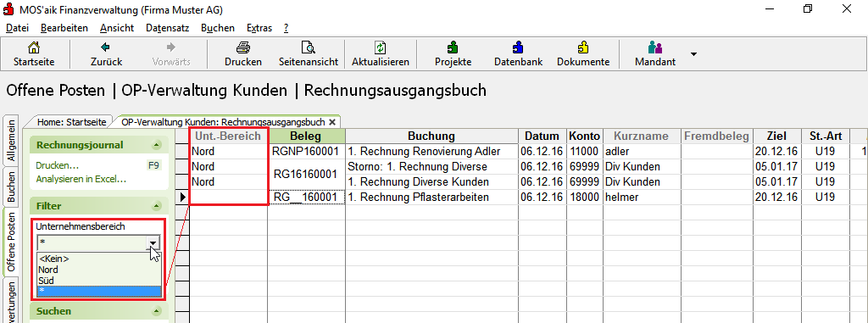Collapse the Rechnungsjournal panel

point(157,145)
